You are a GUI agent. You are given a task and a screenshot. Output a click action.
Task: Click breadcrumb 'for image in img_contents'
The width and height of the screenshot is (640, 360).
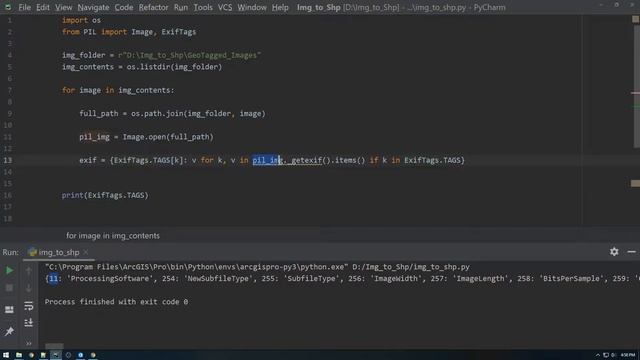pyautogui.click(x=113, y=236)
